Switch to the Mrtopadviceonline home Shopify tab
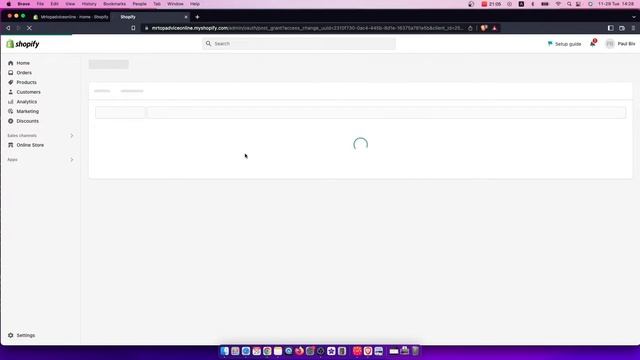Screen dimensions: 640x360 pyautogui.click(x=71, y=17)
